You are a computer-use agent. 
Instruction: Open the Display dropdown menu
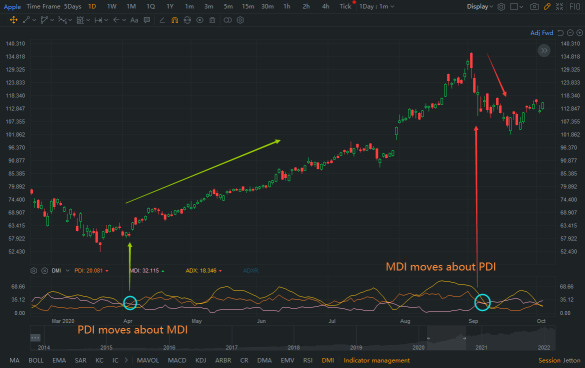480,6
